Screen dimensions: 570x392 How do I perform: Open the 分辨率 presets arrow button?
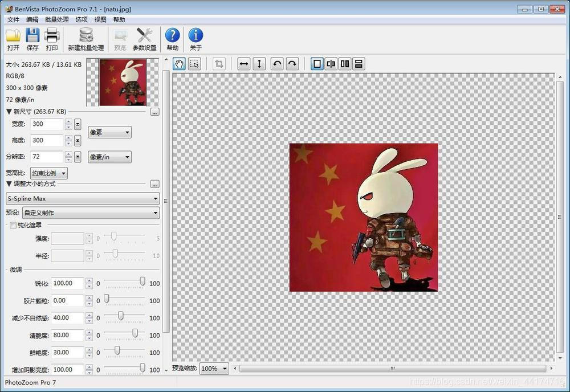click(78, 157)
